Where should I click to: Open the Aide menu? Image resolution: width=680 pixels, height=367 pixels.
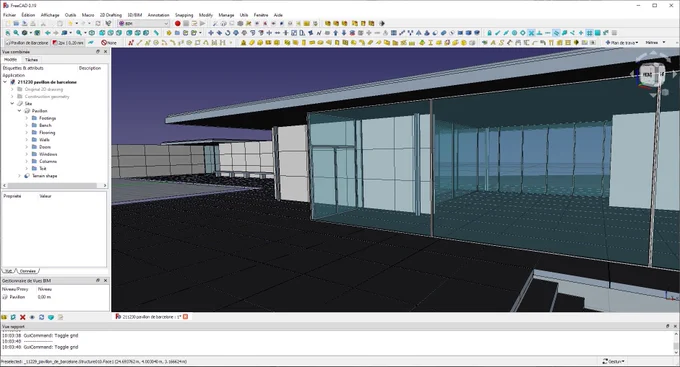point(278,15)
